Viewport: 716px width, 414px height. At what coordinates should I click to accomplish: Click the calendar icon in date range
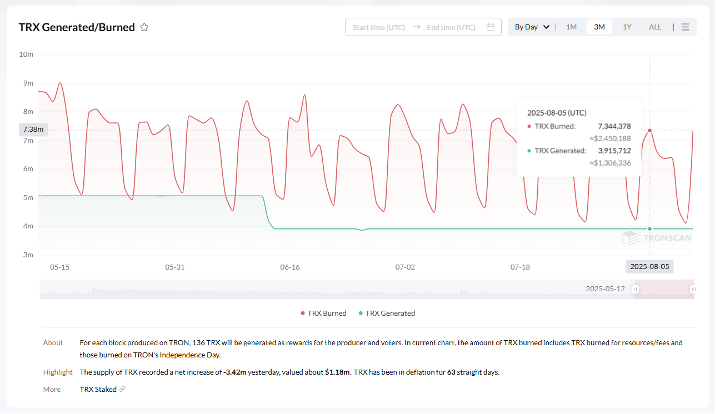(489, 27)
